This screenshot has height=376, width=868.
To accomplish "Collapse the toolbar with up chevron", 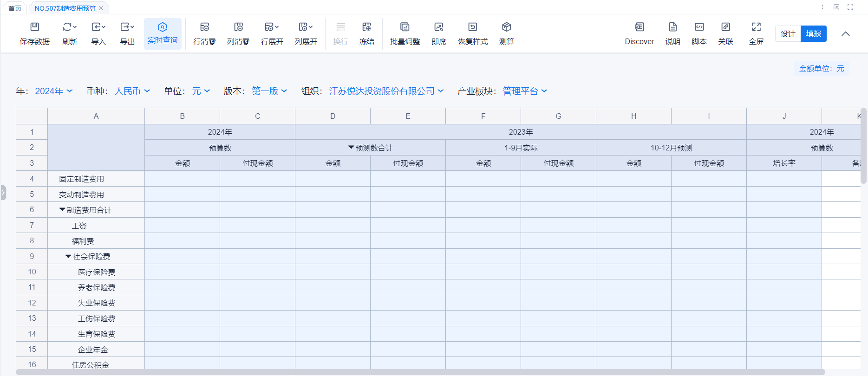I will click(846, 34).
